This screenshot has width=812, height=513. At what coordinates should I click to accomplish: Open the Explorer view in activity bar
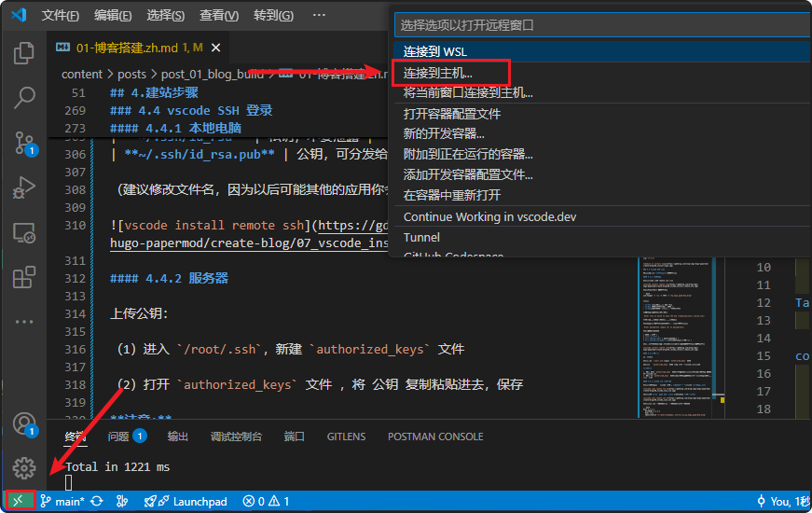coord(23,53)
